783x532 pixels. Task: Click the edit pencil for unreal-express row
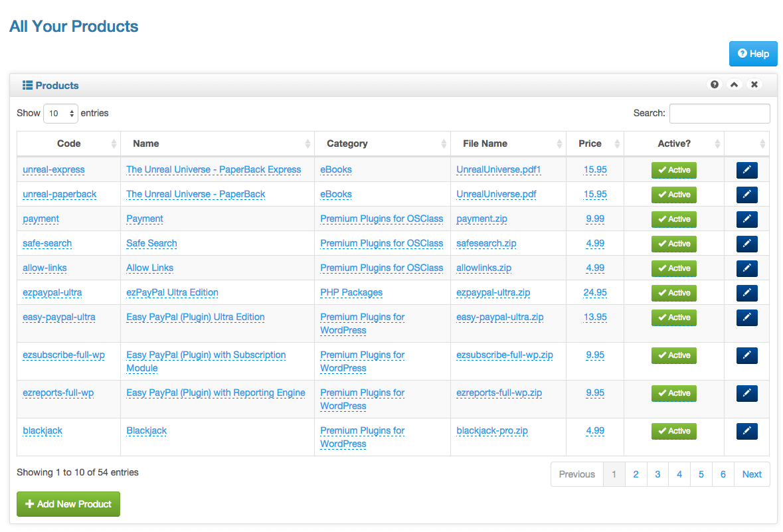(x=746, y=170)
